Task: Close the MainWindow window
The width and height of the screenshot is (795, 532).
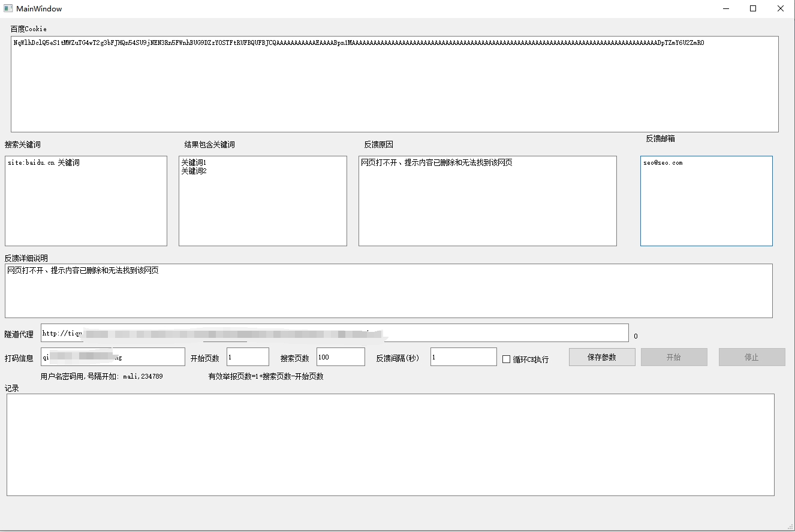Action: pyautogui.click(x=781, y=8)
